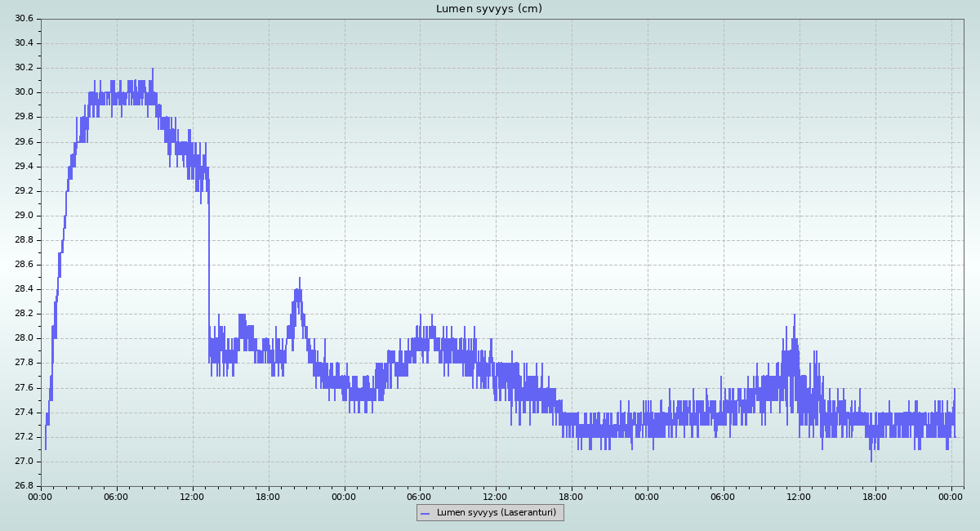Click the 28.0 y-axis tick label
Screen dimensions: 980x531
coord(24,338)
